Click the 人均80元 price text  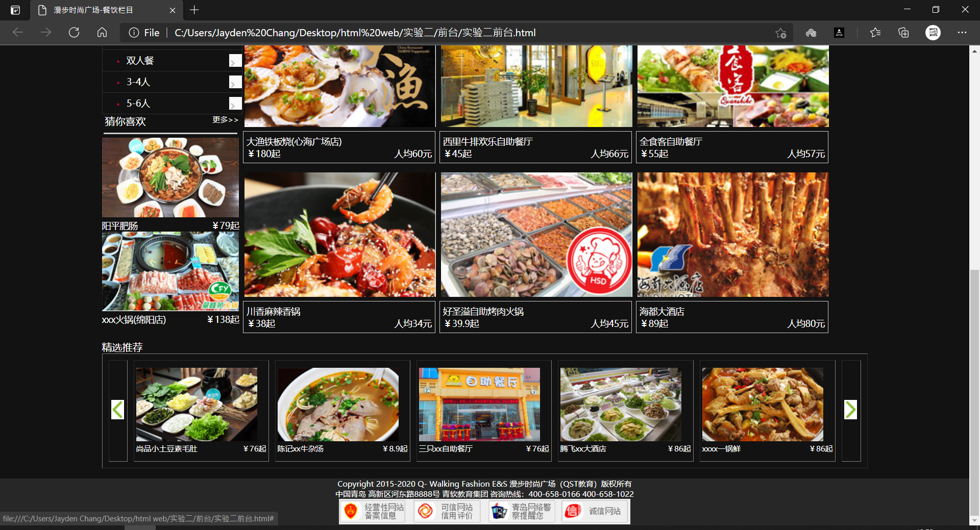[806, 324]
